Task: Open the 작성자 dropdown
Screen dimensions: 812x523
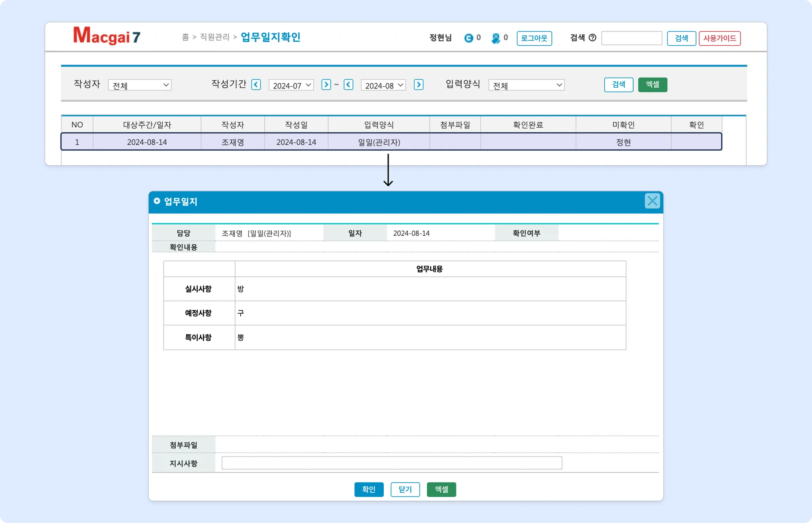Action: click(x=140, y=85)
